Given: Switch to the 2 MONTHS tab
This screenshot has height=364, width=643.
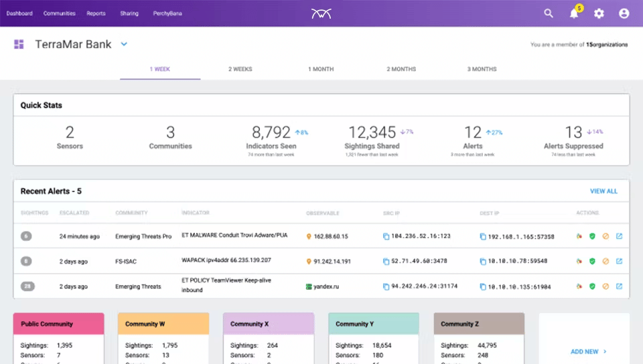Looking at the screenshot, I should [401, 69].
